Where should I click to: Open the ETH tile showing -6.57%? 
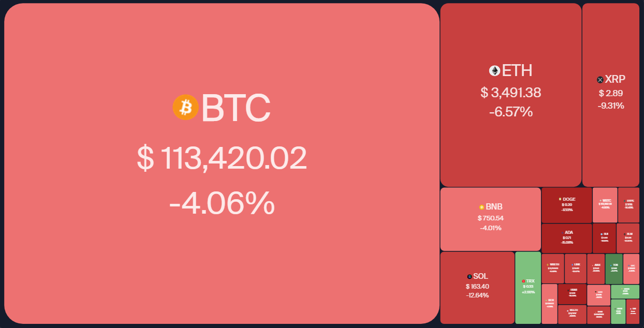coord(511,95)
